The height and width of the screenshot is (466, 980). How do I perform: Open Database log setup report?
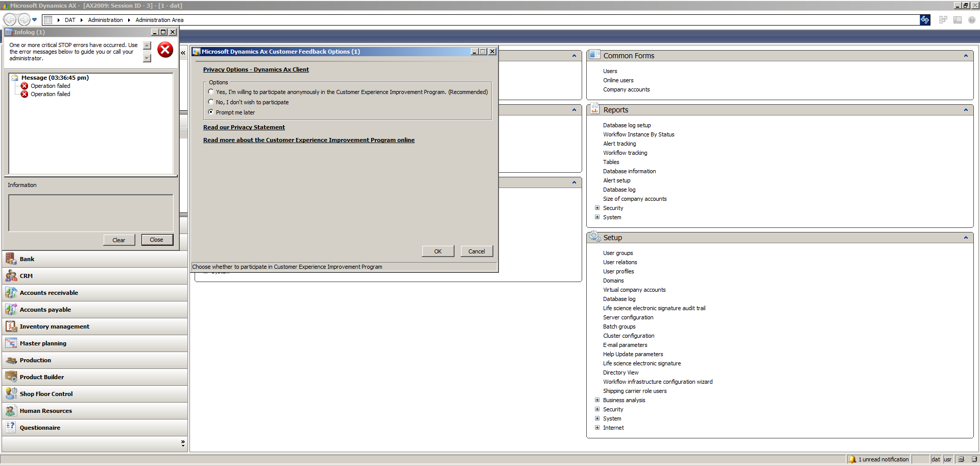(x=627, y=125)
